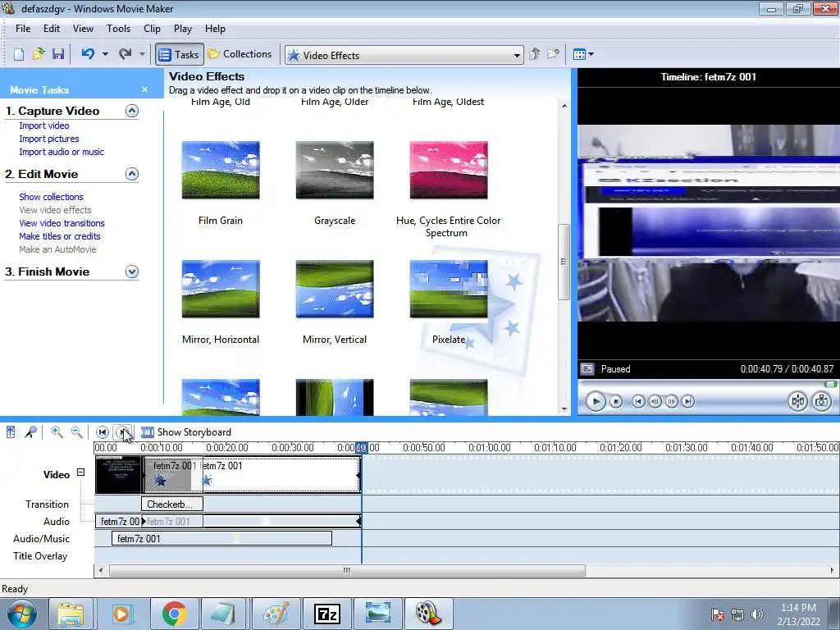Image resolution: width=840 pixels, height=630 pixels.
Task: Collapse the Capture Video section
Action: pyautogui.click(x=132, y=111)
